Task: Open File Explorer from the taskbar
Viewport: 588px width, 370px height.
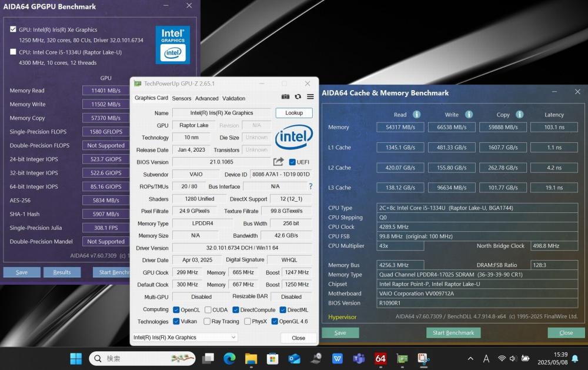Action: point(251,359)
